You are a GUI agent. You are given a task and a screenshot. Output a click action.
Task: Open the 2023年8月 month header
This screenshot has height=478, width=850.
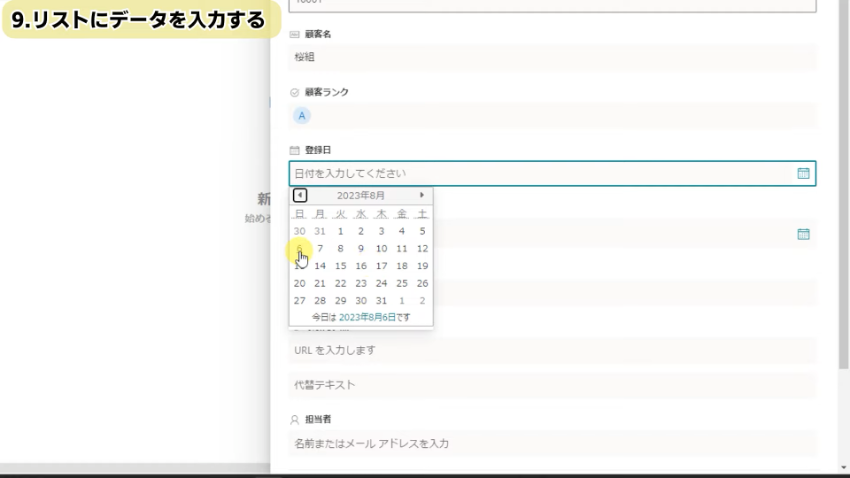tap(361, 195)
